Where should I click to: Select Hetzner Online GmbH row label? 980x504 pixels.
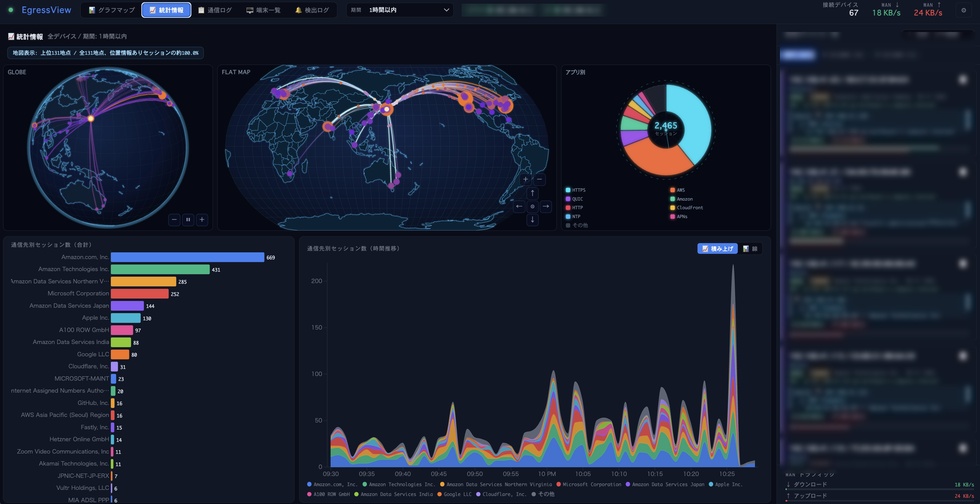pyautogui.click(x=79, y=439)
